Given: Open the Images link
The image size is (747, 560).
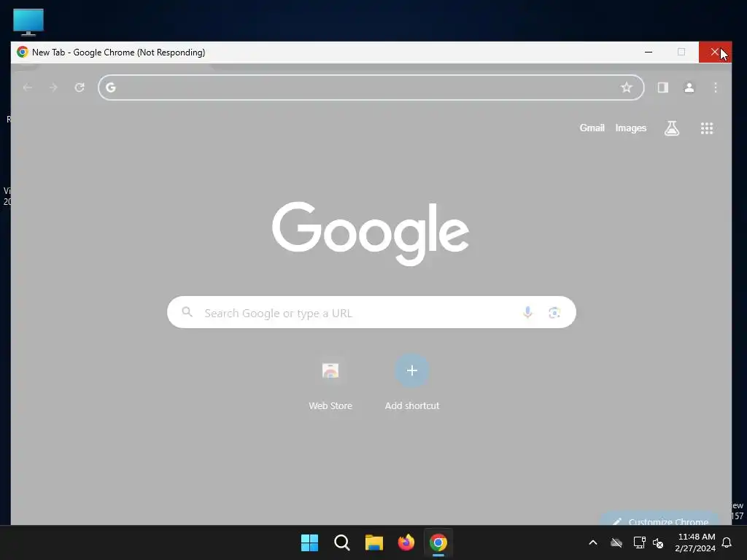Looking at the screenshot, I should (x=631, y=128).
